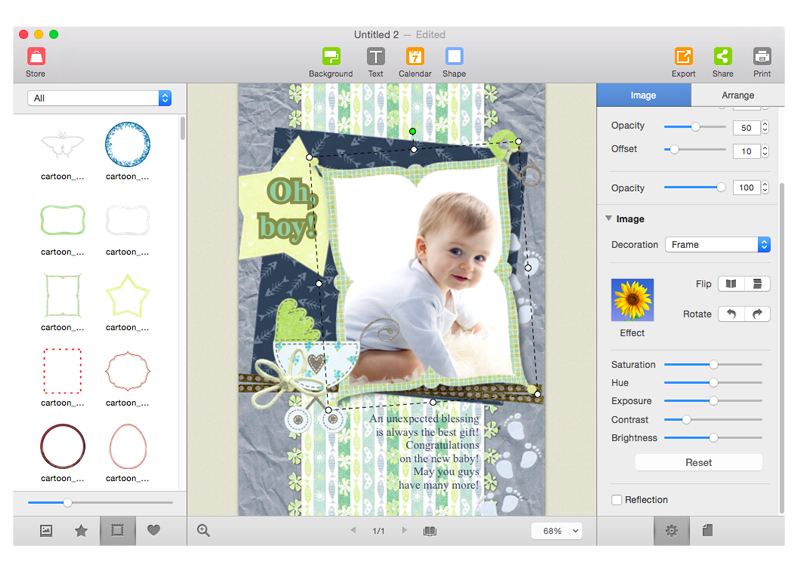The width and height of the screenshot is (800, 573).
Task: Open the sunflower Effect thumbnail
Action: point(632,300)
